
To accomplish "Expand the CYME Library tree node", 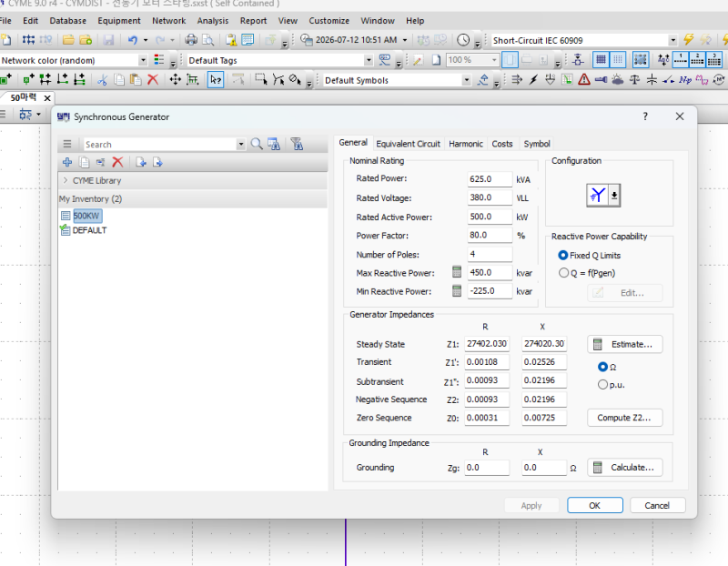I will click(x=66, y=180).
